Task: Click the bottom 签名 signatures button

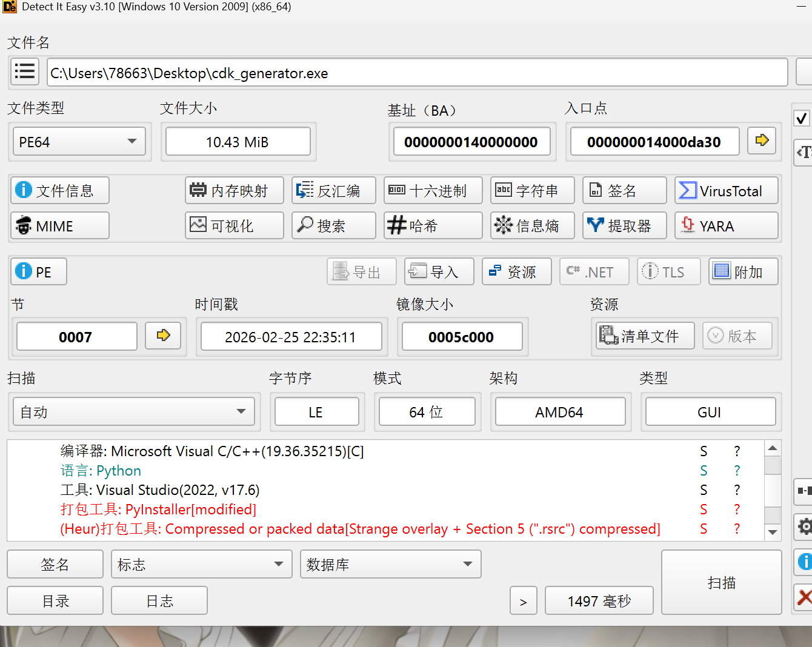Action: (55, 564)
